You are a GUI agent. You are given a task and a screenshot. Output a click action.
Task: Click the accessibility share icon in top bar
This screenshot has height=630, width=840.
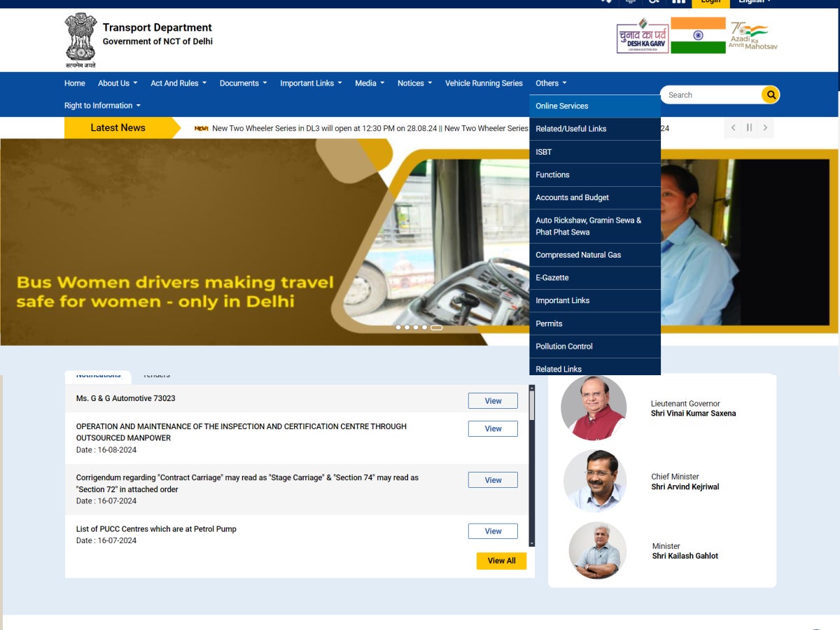[605, 2]
